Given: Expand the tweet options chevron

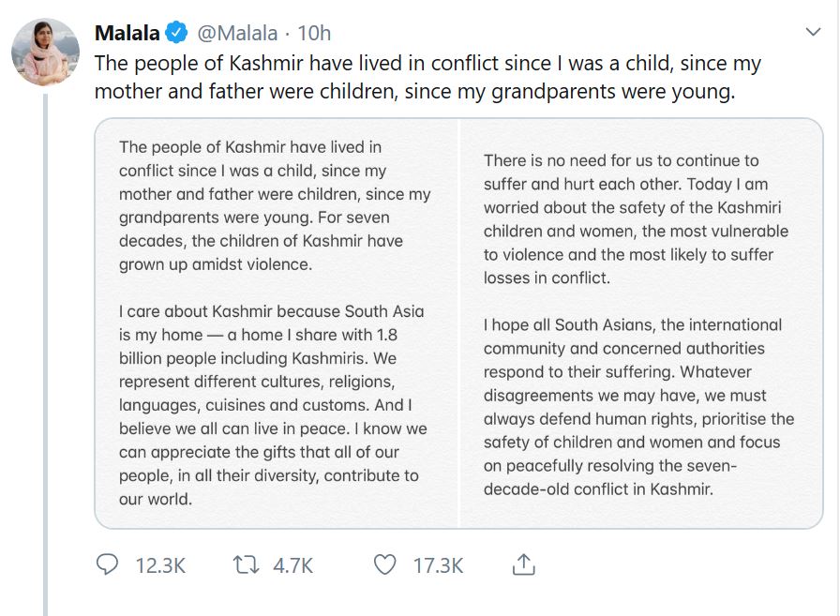Looking at the screenshot, I should pyautogui.click(x=814, y=33).
